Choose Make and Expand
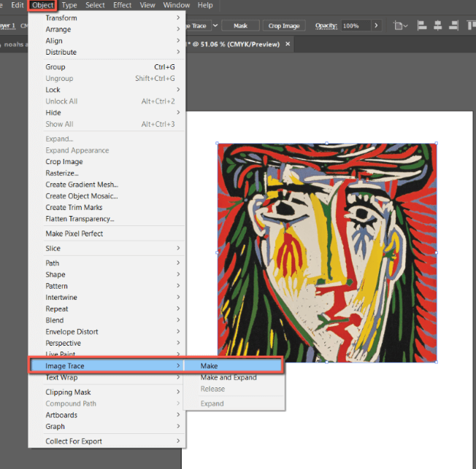 pos(234,377)
